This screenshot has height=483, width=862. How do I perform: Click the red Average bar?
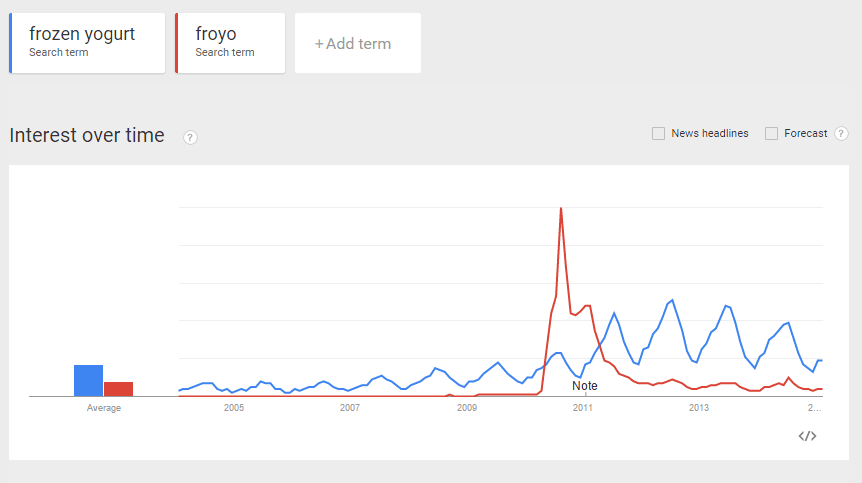[119, 389]
